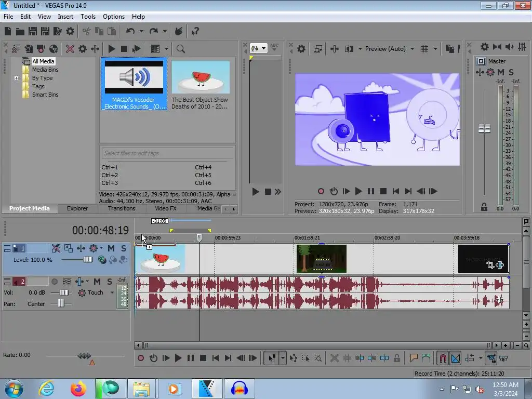Click the Save project icon
This screenshot has width=532, height=399.
coord(33,31)
